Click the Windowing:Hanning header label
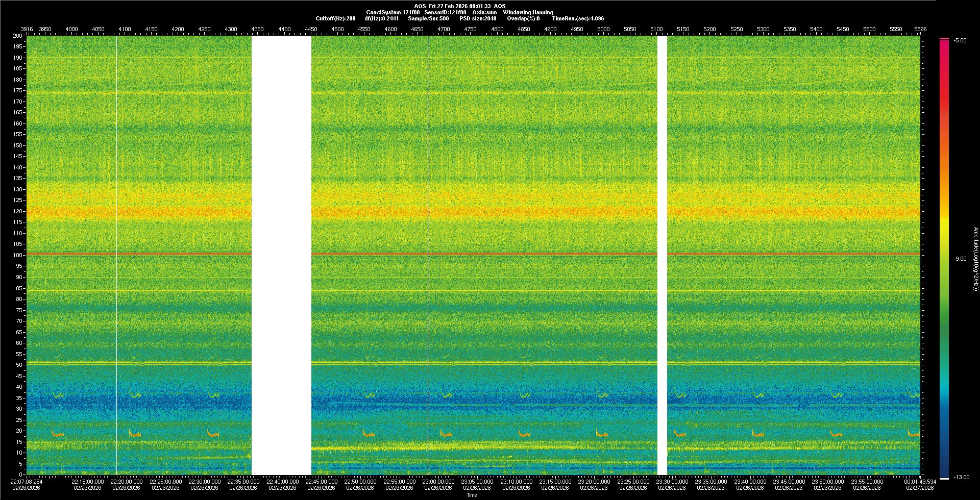The image size is (980, 500). point(528,12)
